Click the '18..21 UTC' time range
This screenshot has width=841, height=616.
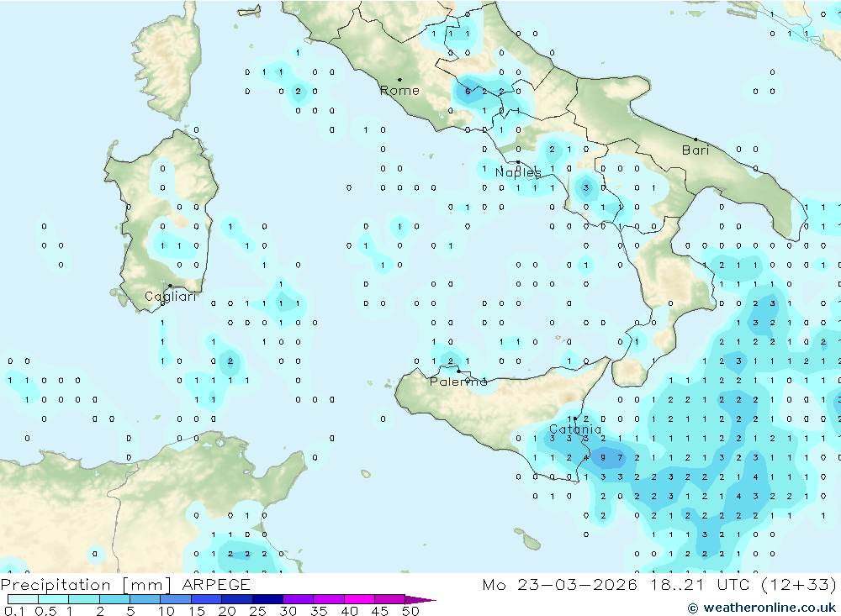point(701,584)
